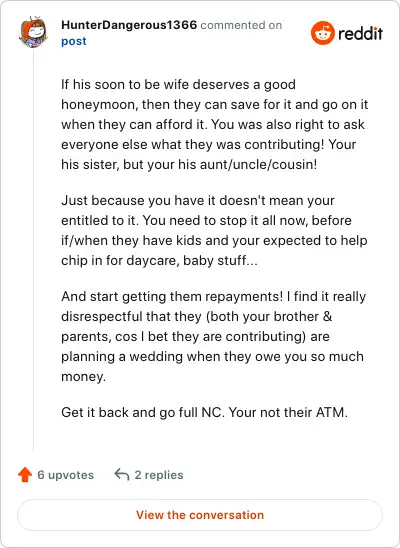This screenshot has width=400, height=548.
Task: Open the "2 replies" label
Action: pyautogui.click(x=159, y=475)
